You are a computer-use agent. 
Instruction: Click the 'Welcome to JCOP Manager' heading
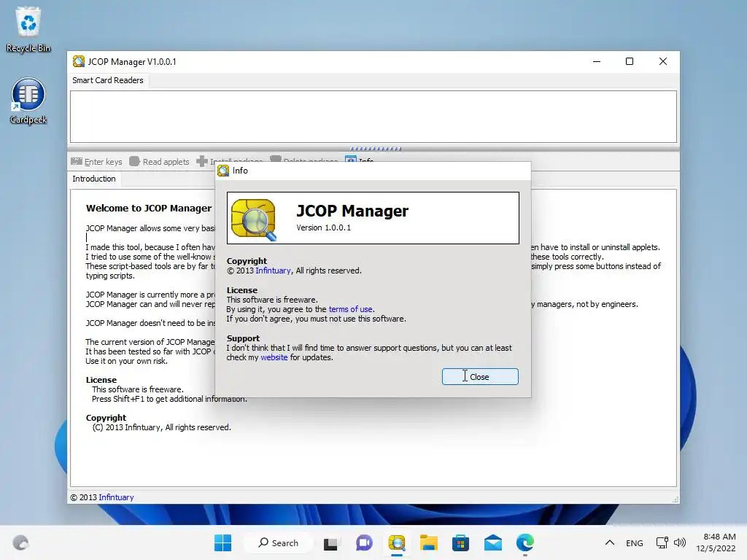coord(149,208)
